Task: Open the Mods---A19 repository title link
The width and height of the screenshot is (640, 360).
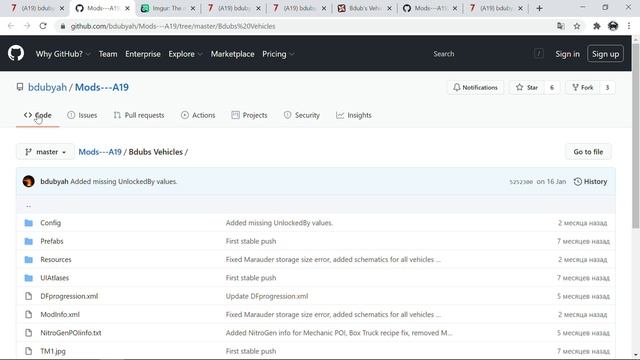Action: click(102, 87)
